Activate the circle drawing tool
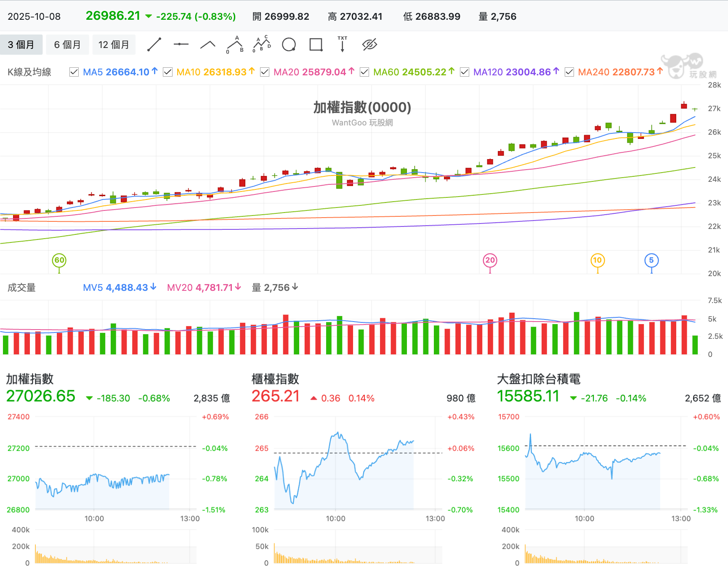The width and height of the screenshot is (728, 572). point(289,45)
